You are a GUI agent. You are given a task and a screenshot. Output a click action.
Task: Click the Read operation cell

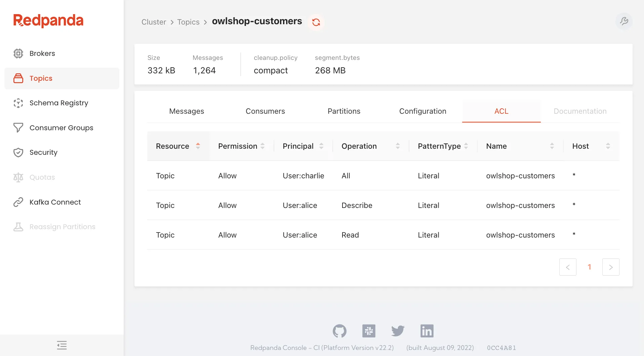(x=350, y=235)
